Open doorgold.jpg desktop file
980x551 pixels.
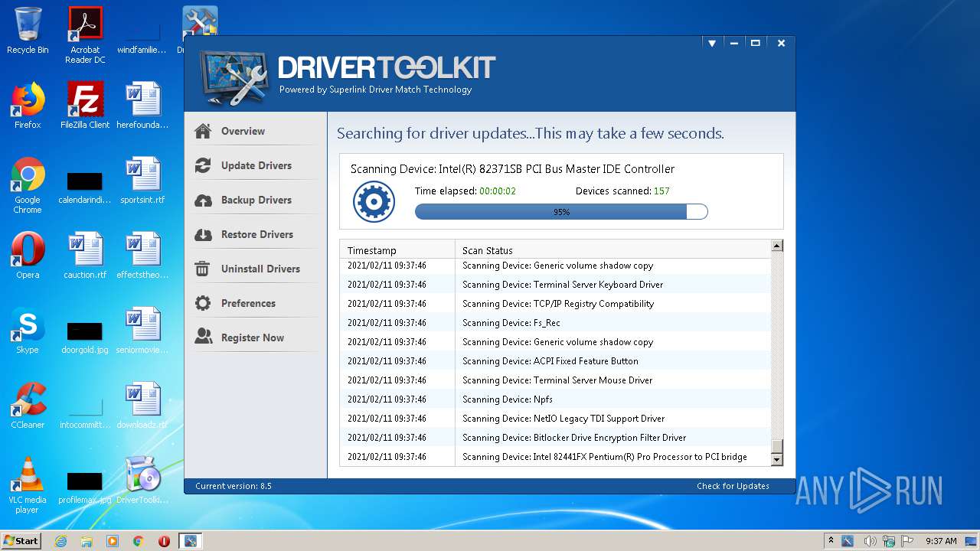pos(85,338)
